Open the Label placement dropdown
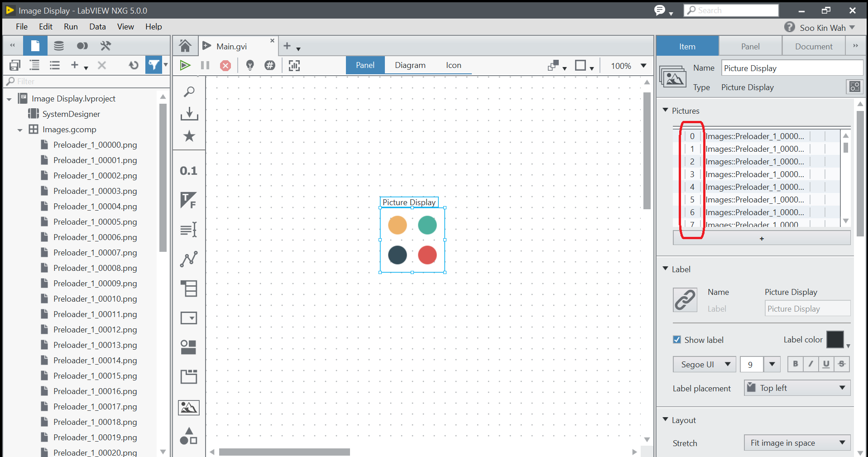This screenshot has width=868, height=457. coord(797,388)
